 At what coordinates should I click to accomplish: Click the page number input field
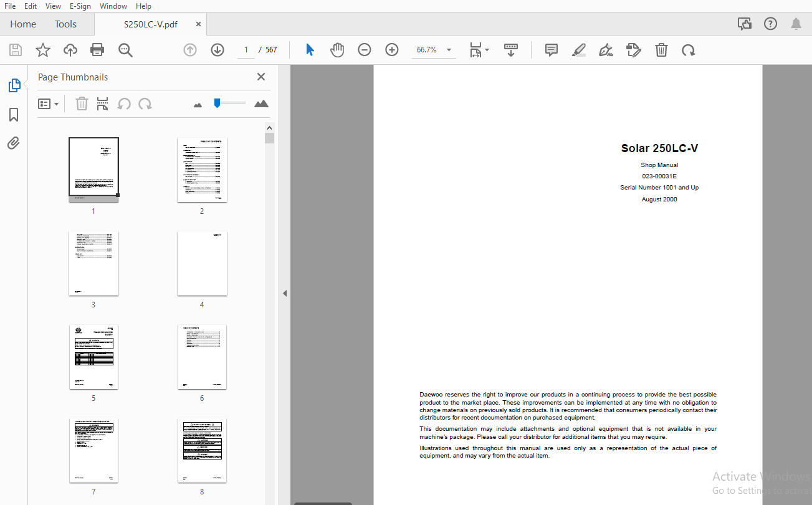tap(246, 50)
